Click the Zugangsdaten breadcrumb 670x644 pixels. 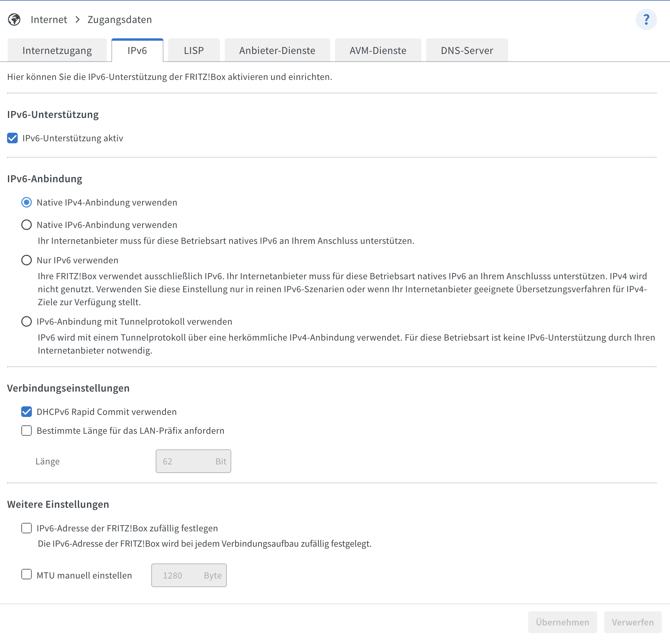pyautogui.click(x=120, y=19)
